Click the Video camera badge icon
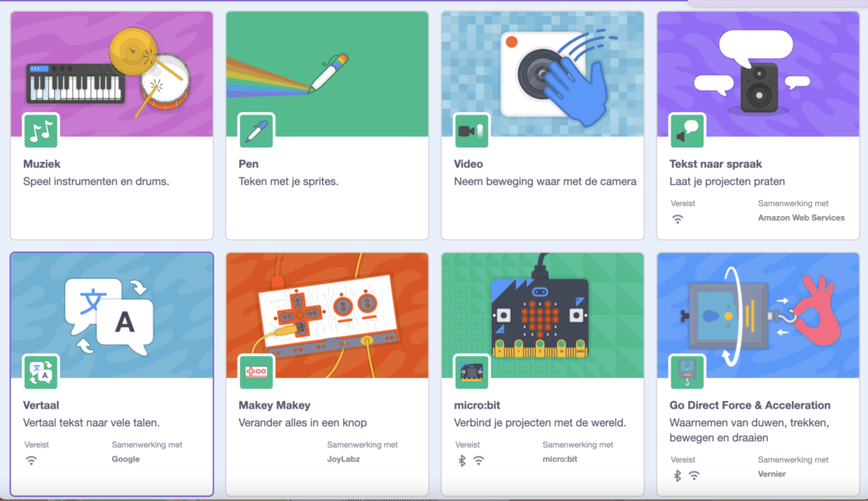This screenshot has height=501, width=868. point(471,131)
